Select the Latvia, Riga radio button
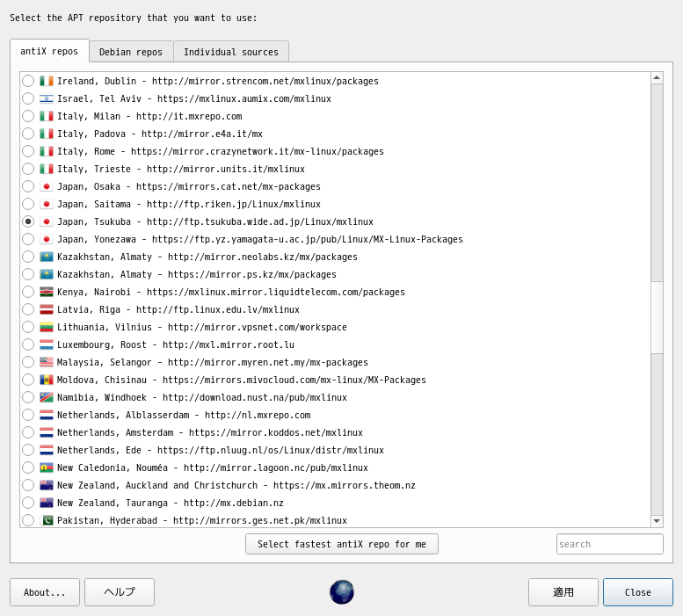Viewport: 683px width, 616px height. [x=28, y=309]
